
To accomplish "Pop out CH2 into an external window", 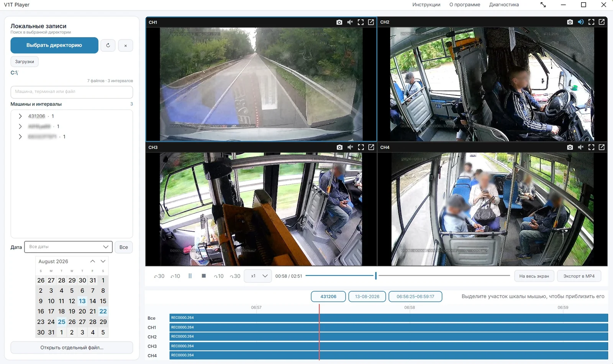I will [602, 22].
